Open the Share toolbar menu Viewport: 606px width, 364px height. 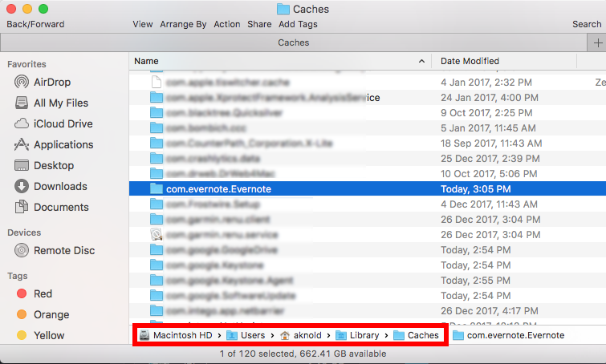pos(259,24)
